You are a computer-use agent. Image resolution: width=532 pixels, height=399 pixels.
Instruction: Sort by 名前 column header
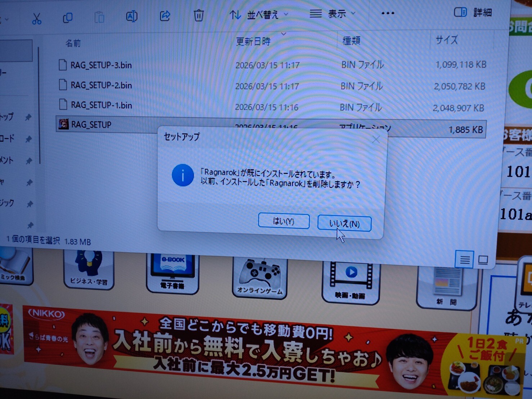coord(73,44)
